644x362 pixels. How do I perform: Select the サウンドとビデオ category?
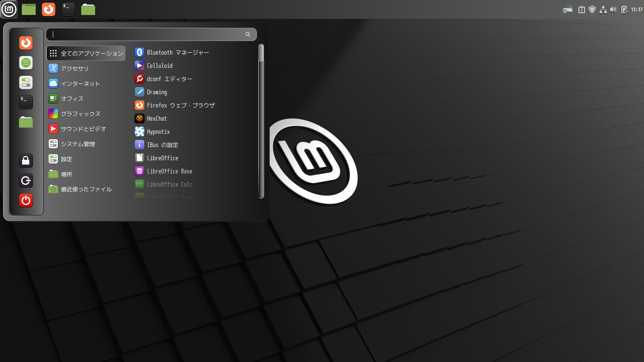pos(86,129)
